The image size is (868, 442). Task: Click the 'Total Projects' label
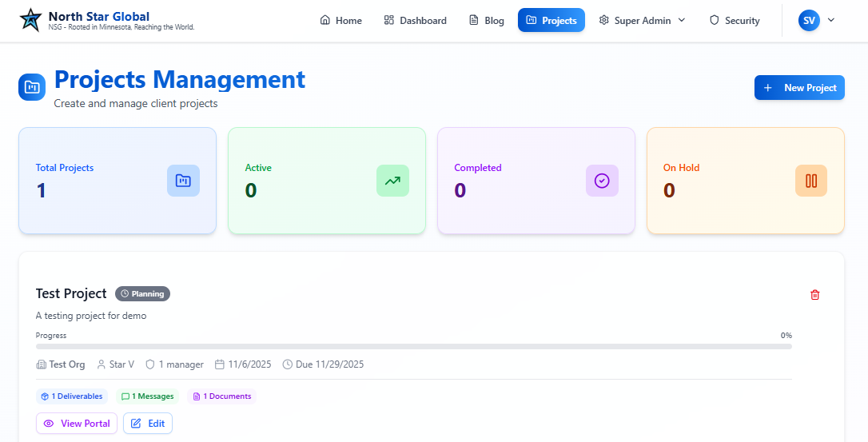[65, 167]
